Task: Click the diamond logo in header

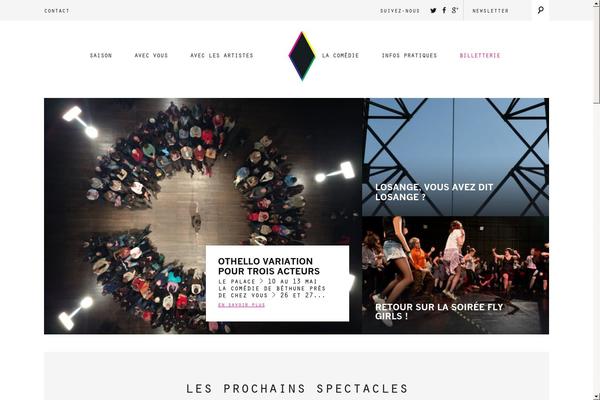Action: [302, 56]
